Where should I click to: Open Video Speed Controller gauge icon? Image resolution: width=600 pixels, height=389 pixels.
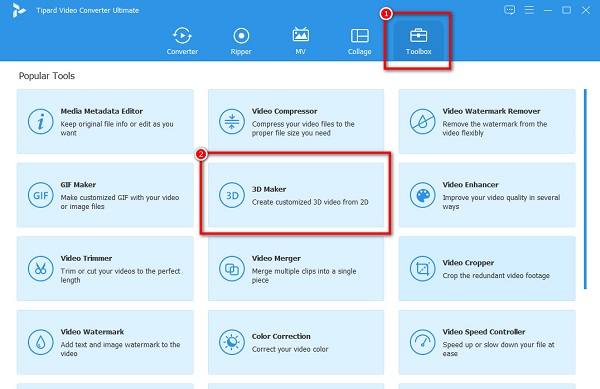coord(422,342)
